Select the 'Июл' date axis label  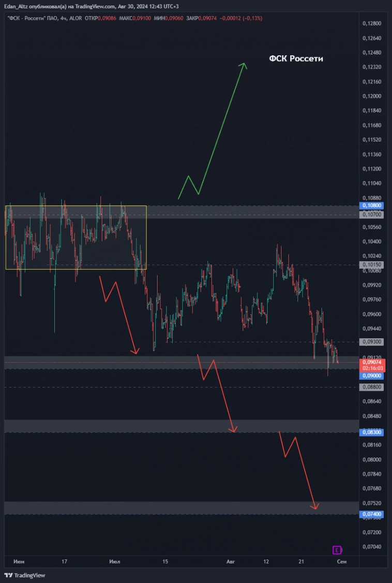tap(115, 561)
